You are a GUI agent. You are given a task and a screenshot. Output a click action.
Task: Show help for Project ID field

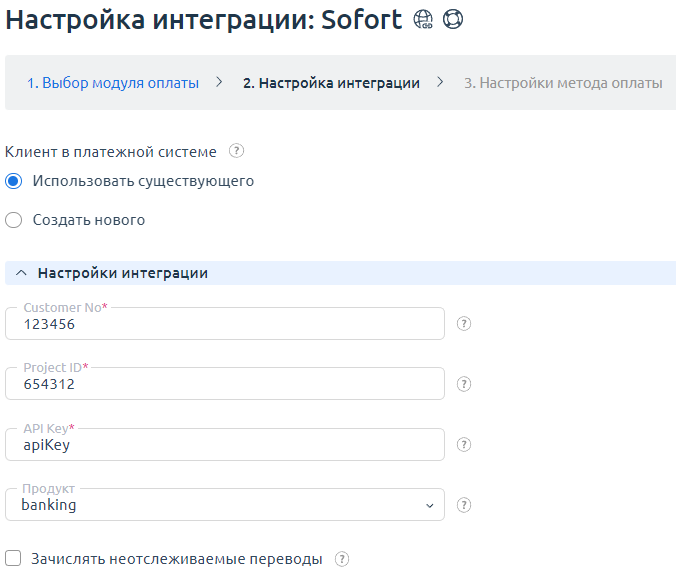click(464, 384)
